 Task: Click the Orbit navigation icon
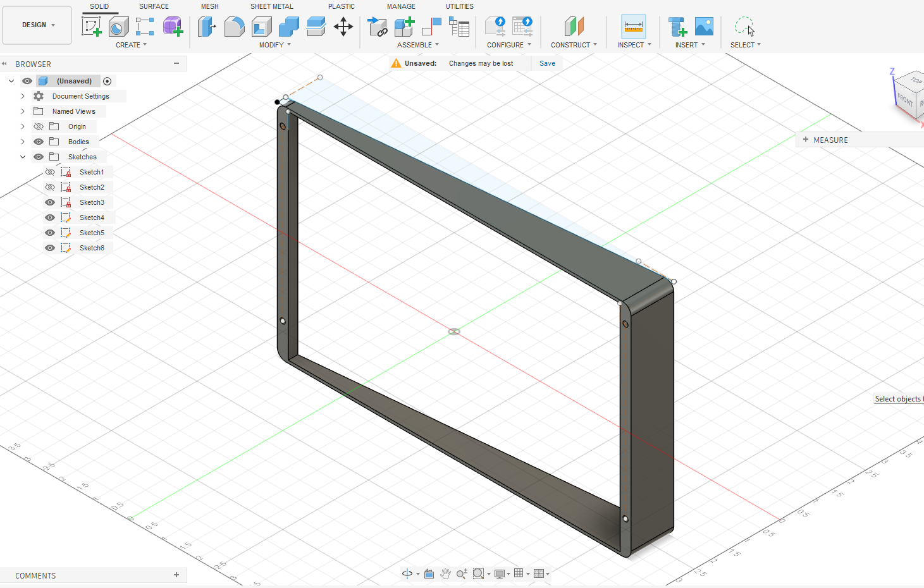(407, 573)
